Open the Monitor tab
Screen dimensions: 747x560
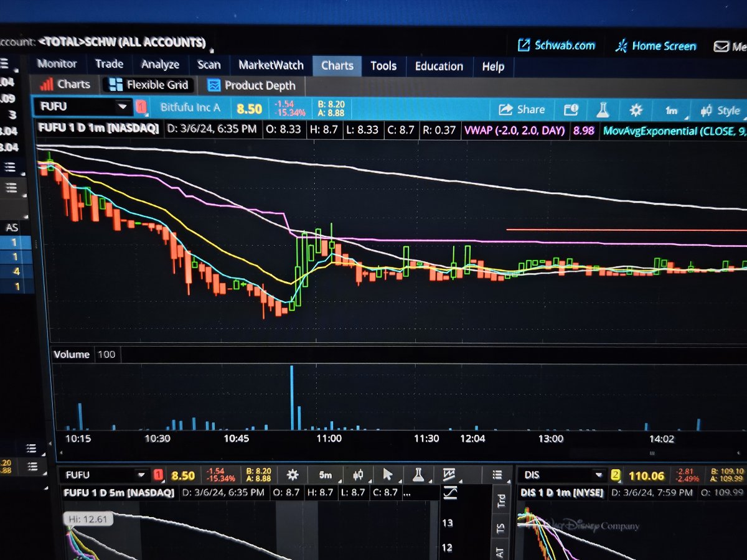click(x=57, y=63)
